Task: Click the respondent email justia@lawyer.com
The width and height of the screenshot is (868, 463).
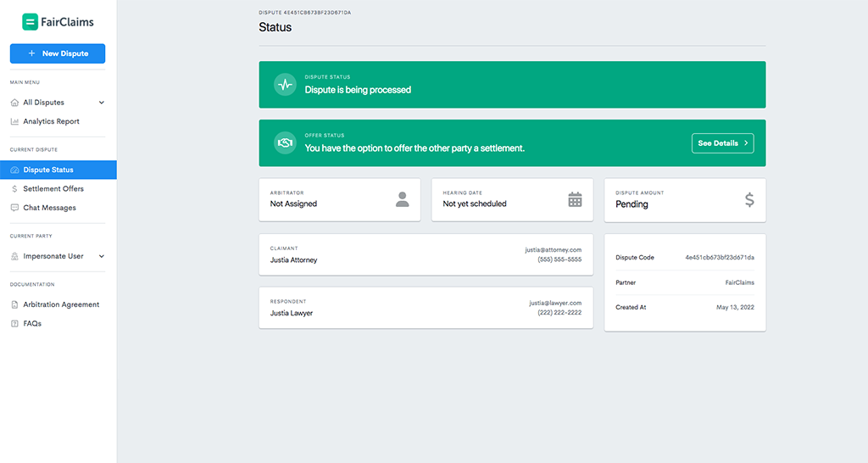Action: click(555, 303)
